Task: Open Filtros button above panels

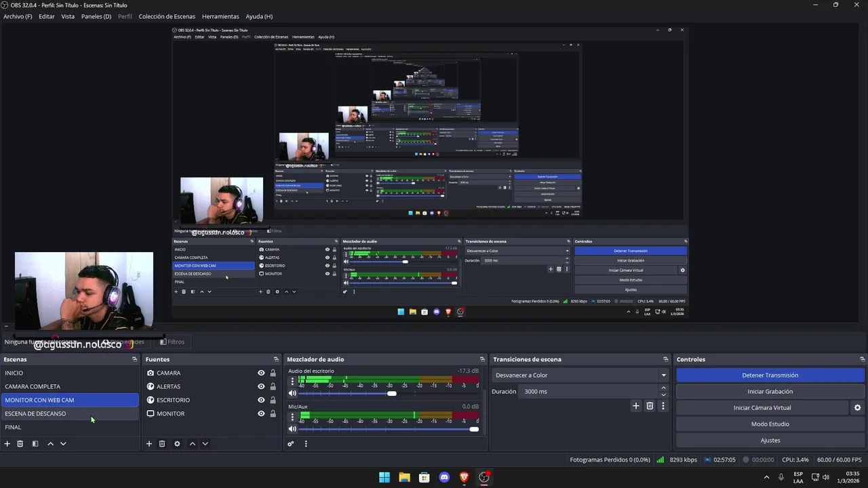Action: (x=172, y=342)
